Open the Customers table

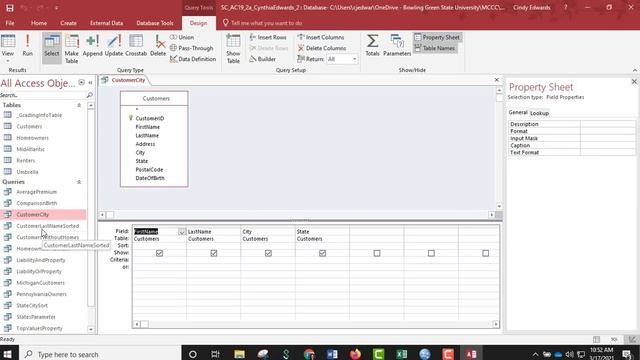tap(29, 127)
